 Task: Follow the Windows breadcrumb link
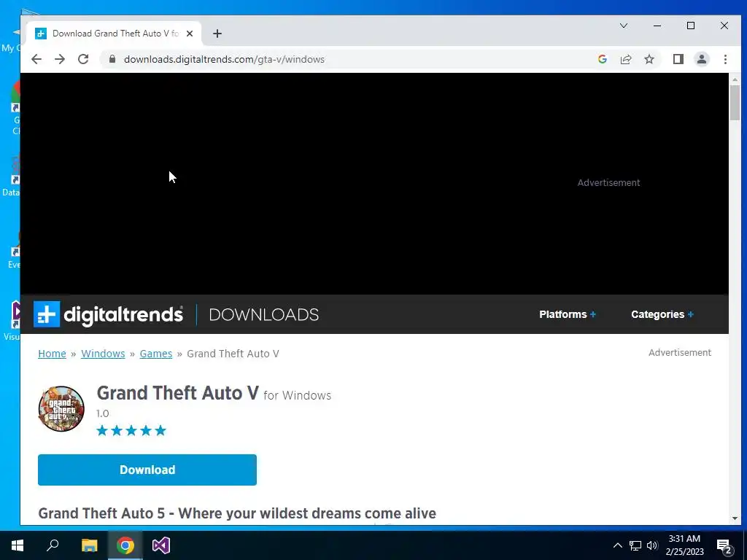point(103,354)
